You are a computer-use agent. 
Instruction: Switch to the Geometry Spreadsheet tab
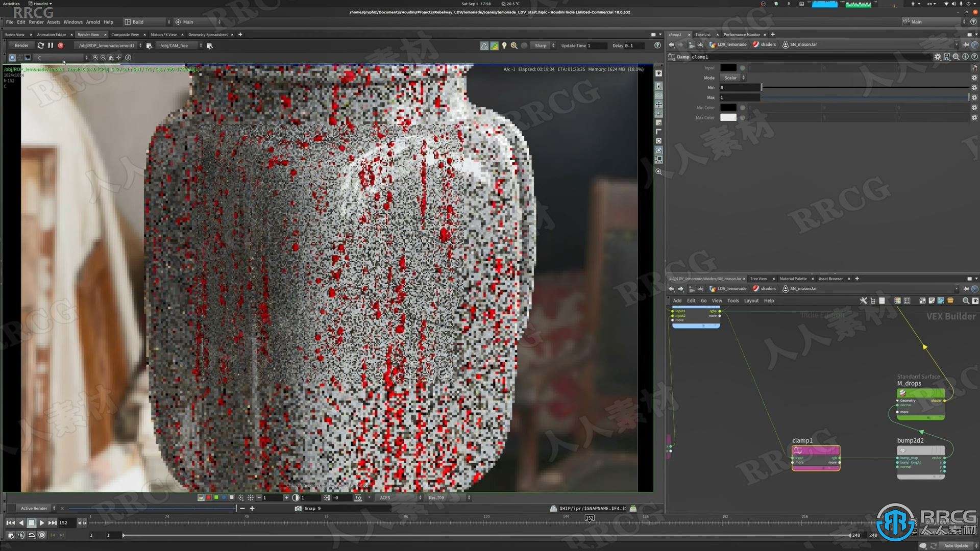click(208, 35)
